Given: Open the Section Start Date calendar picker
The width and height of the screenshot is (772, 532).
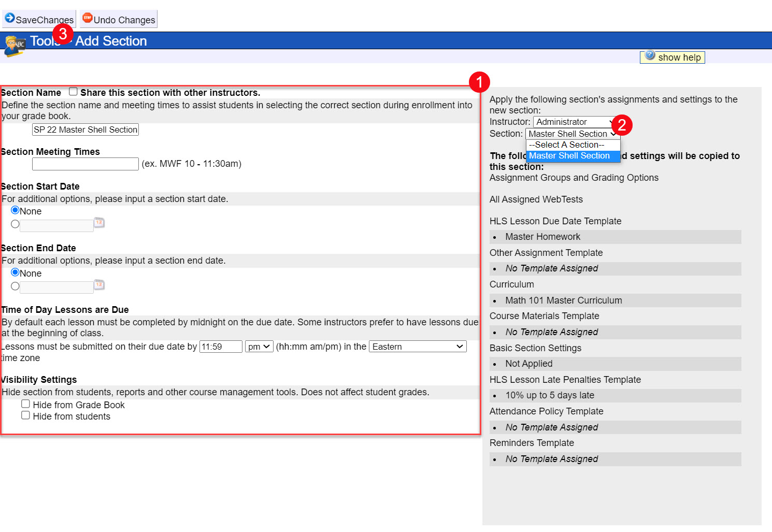Looking at the screenshot, I should pos(99,223).
